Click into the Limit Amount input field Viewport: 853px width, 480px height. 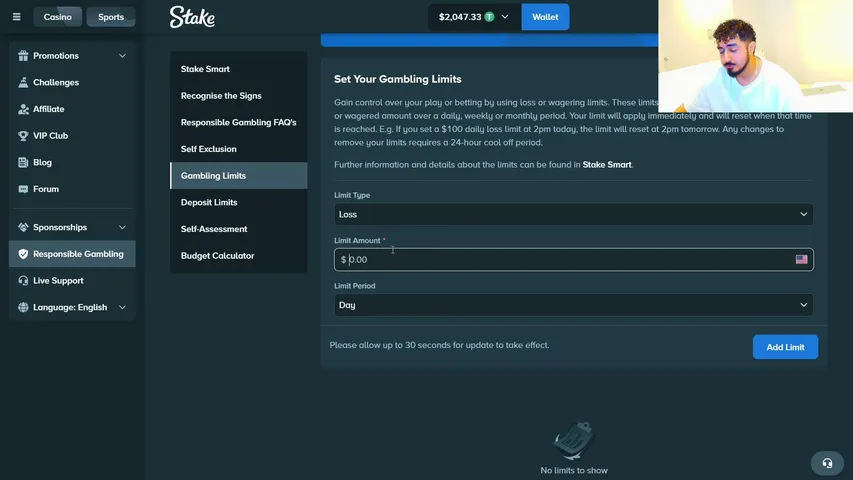point(573,260)
